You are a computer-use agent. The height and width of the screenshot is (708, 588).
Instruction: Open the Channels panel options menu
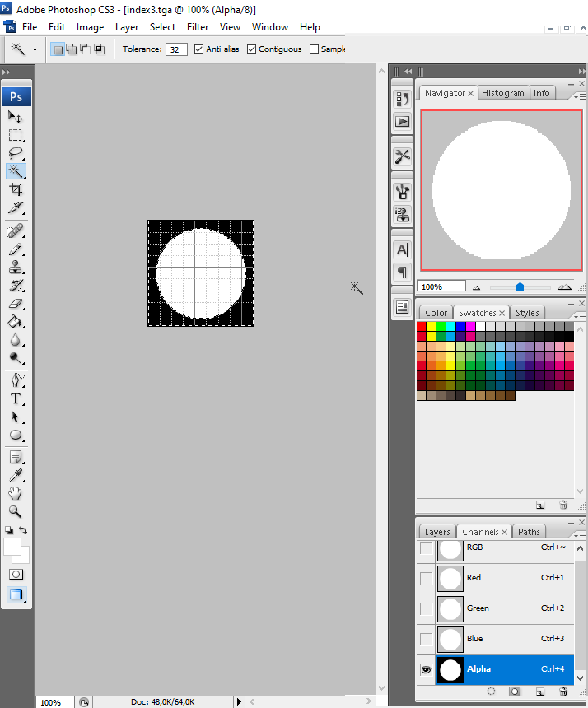pos(581,533)
